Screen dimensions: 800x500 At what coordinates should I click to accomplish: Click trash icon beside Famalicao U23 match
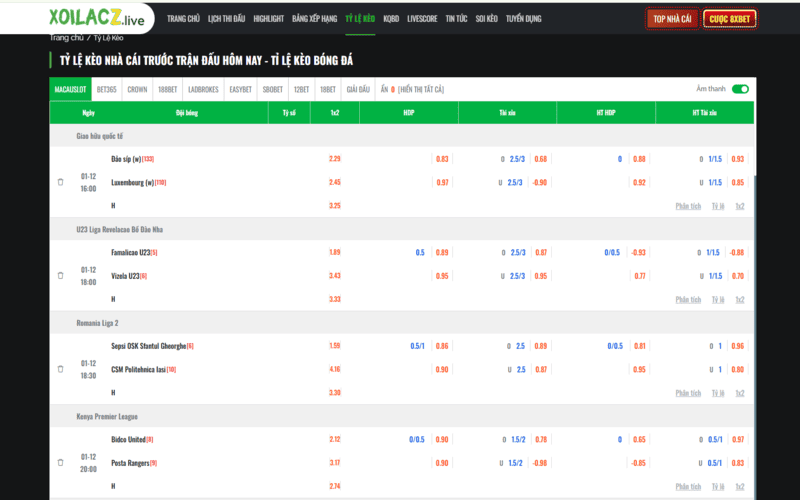pyautogui.click(x=60, y=275)
